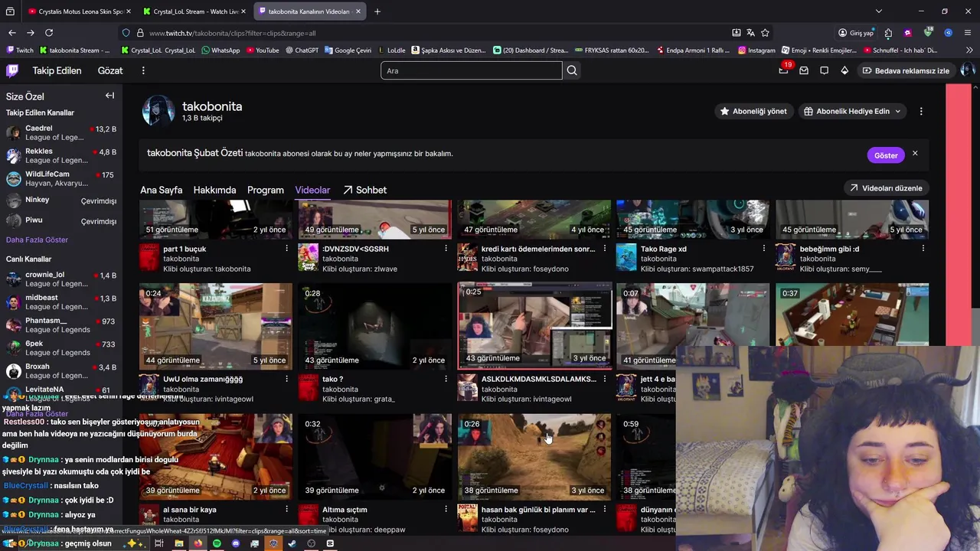The height and width of the screenshot is (551, 980).
Task: Open options for clip ':DVNZSDV<SGSRH'
Action: pyautogui.click(x=446, y=249)
